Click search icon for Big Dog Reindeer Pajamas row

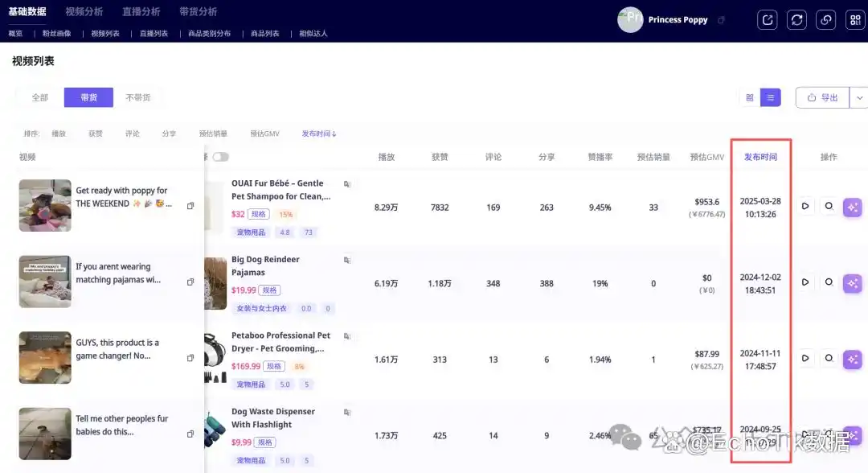[x=829, y=282]
